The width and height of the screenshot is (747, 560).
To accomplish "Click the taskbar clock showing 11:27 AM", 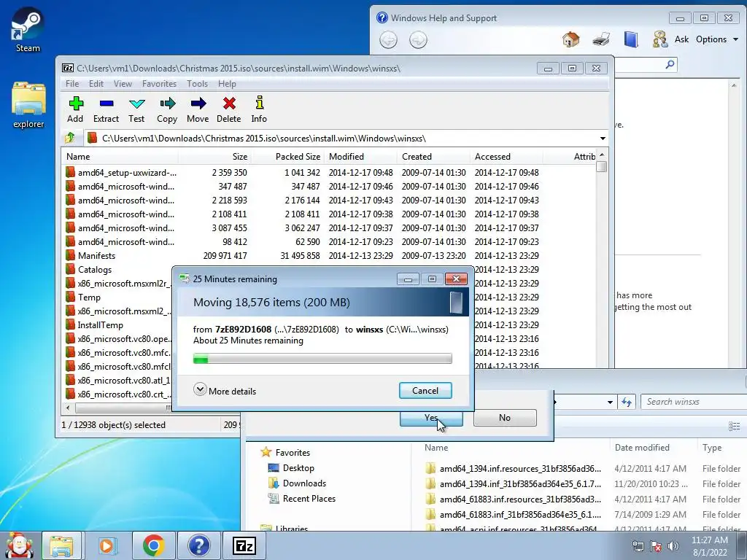I will [709, 546].
